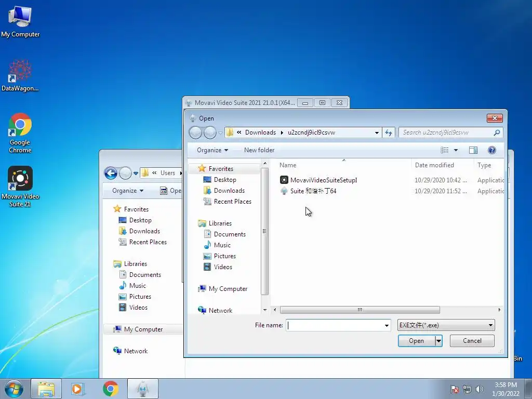Click the clock in the taskbar
The image size is (532, 399).
(x=506, y=389)
